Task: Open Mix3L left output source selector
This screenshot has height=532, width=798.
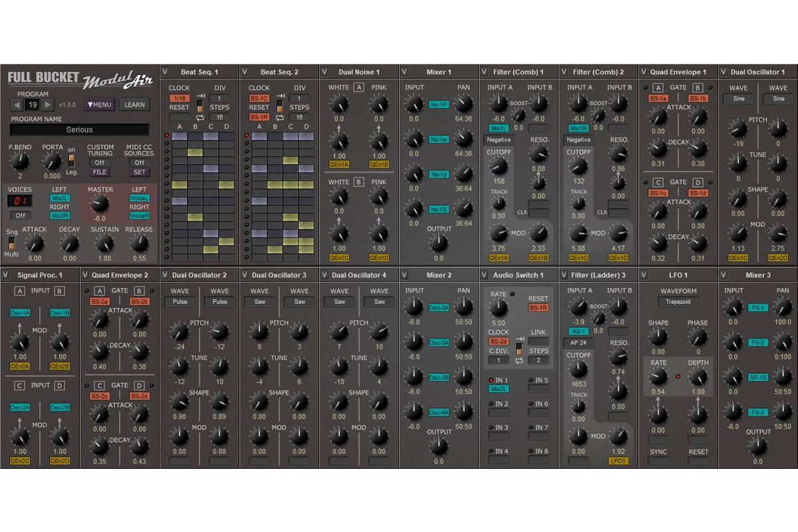Action: click(x=60, y=198)
